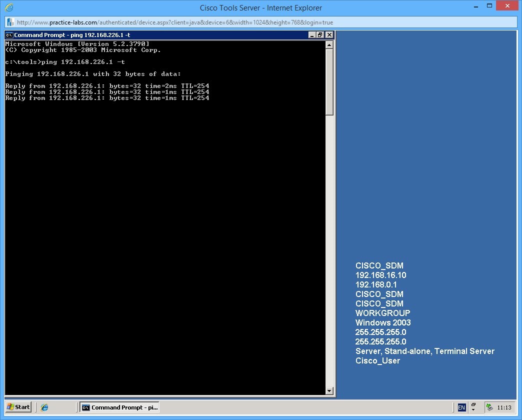Viewport: 522px width, 420px height.
Task: Open the Start menu
Action: click(x=17, y=406)
